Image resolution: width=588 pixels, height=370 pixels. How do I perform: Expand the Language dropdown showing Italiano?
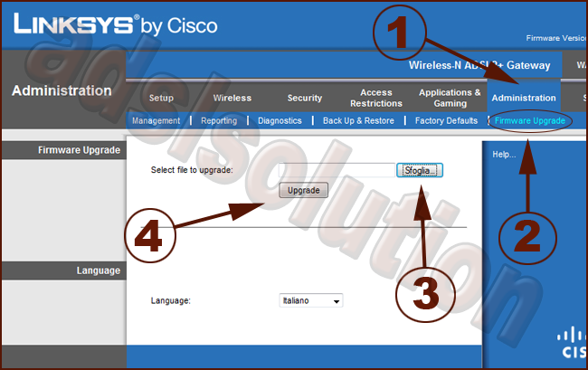311,300
